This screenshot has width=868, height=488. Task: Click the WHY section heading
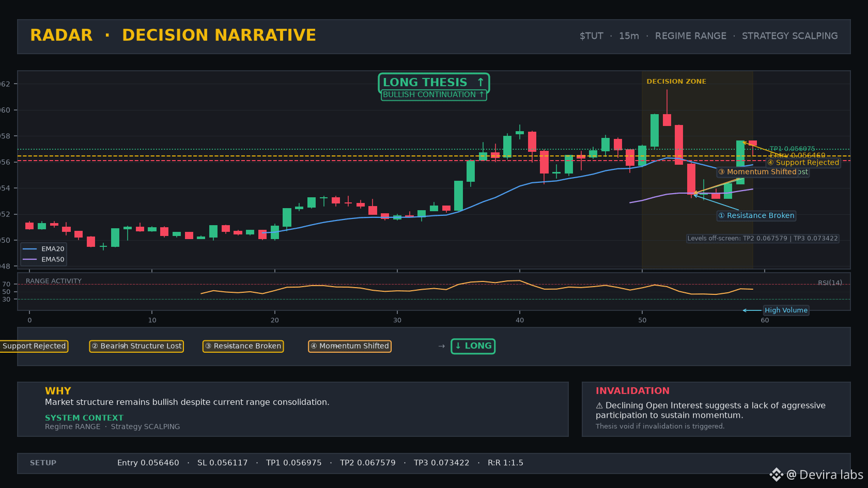coord(58,391)
